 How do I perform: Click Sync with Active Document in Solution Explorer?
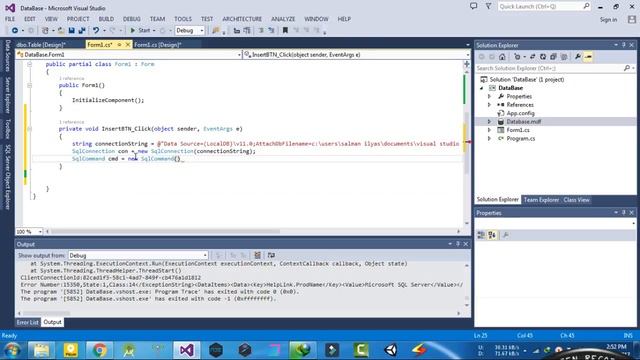point(532,57)
